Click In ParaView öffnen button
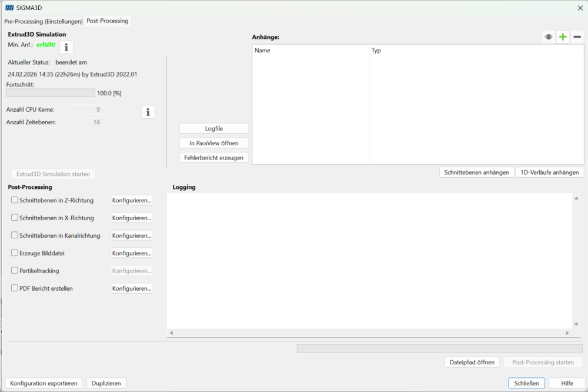 [214, 143]
